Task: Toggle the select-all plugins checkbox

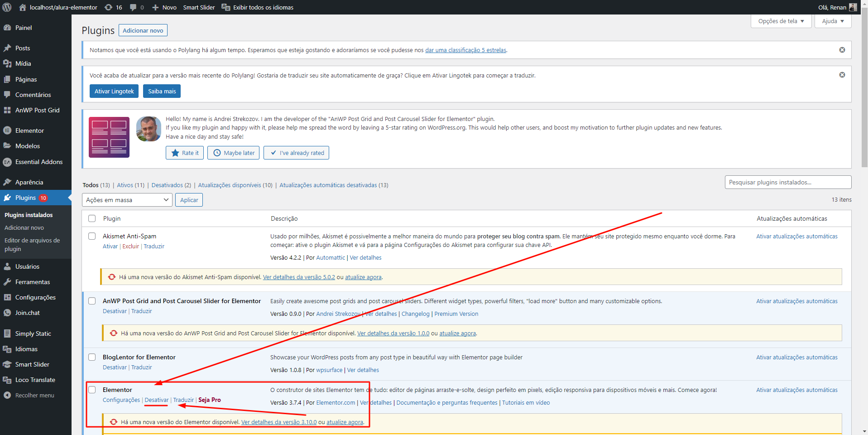Action: pos(92,218)
